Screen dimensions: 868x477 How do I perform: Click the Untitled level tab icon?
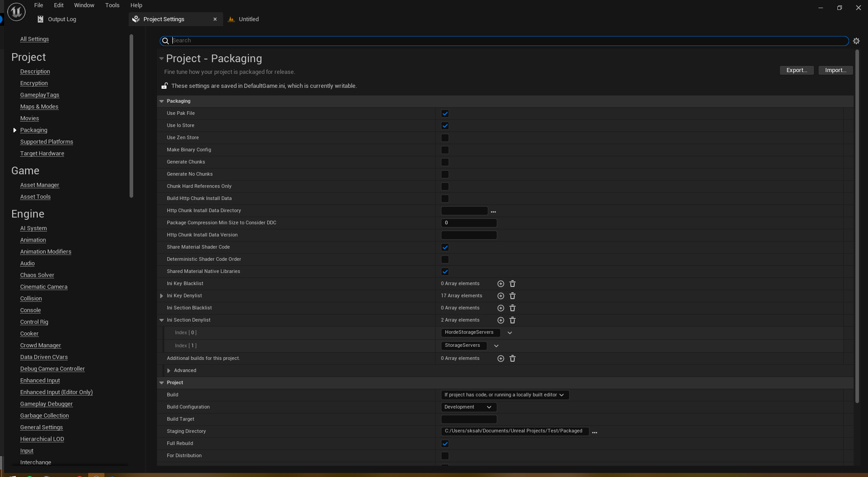point(231,19)
